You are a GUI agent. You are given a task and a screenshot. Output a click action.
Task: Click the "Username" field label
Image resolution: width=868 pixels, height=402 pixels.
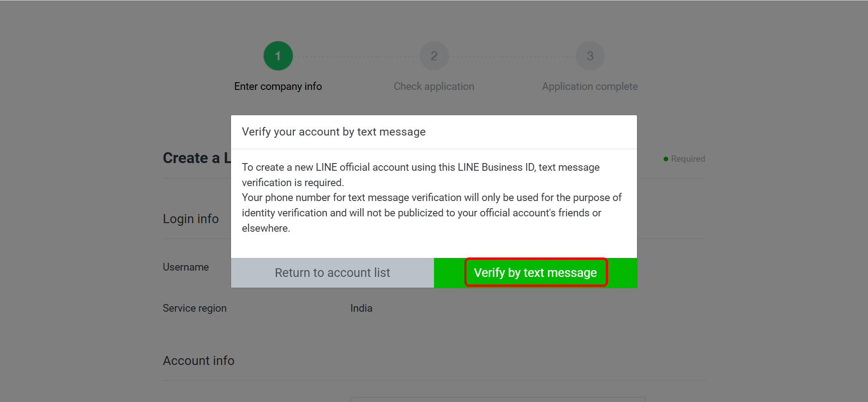click(x=186, y=267)
